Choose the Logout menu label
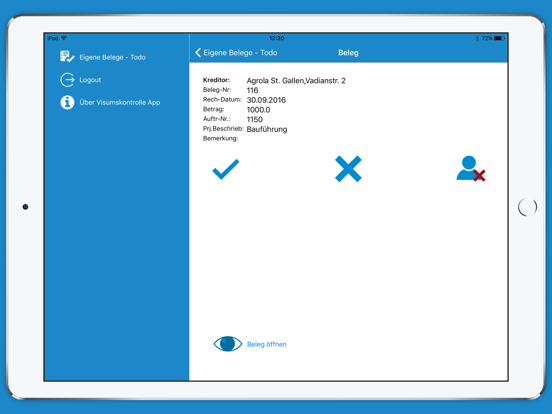This screenshot has width=552, height=414. pos(90,80)
